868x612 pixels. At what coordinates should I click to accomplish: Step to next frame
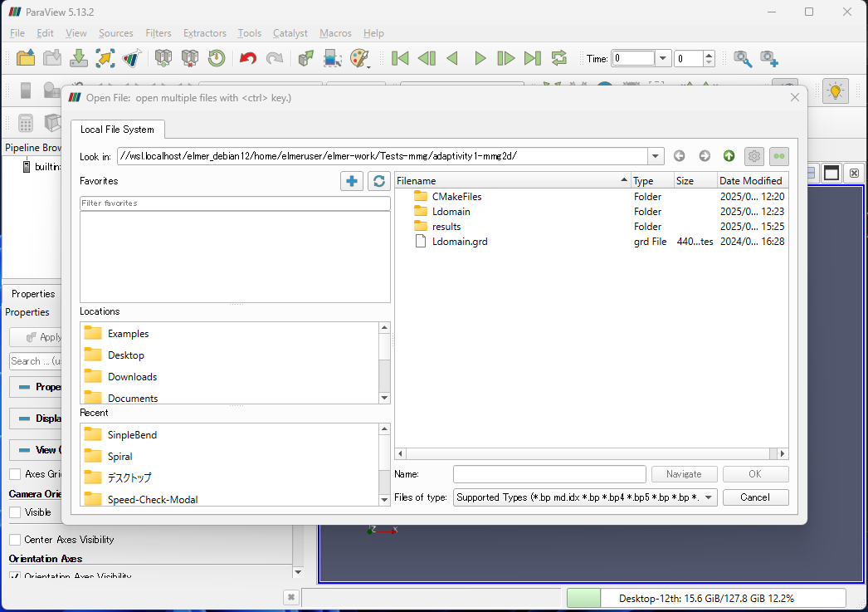coord(506,58)
